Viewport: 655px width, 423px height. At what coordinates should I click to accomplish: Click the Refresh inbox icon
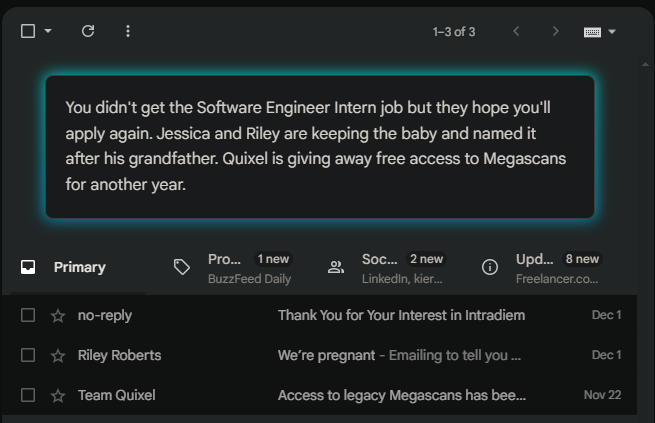(88, 31)
